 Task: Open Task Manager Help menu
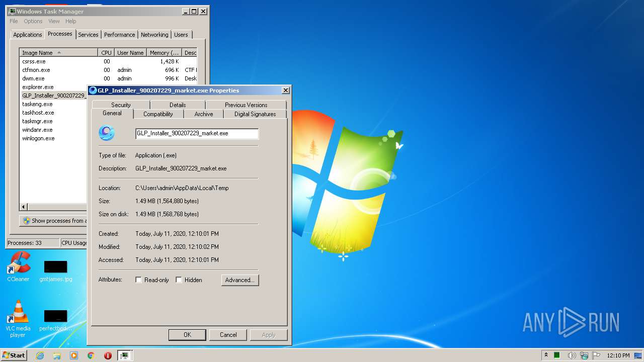[x=70, y=21]
